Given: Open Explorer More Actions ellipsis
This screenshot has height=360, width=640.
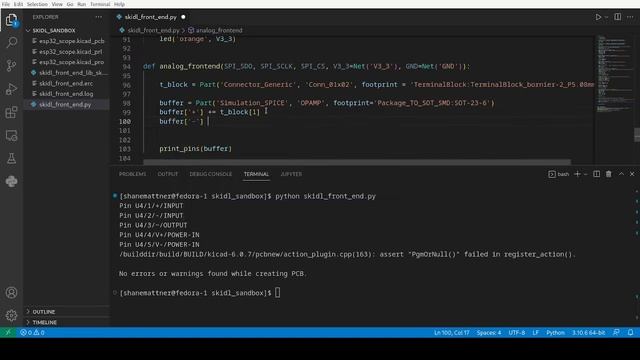Looking at the screenshot, I should (x=99, y=17).
